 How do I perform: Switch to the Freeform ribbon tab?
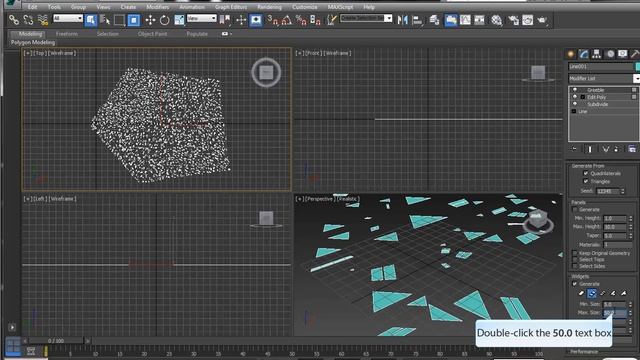point(67,34)
